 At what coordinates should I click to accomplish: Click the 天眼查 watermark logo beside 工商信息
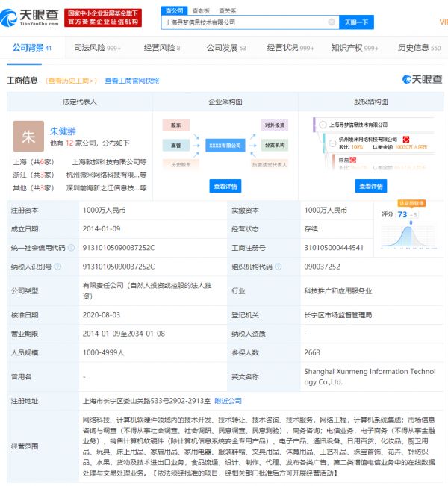[421, 79]
